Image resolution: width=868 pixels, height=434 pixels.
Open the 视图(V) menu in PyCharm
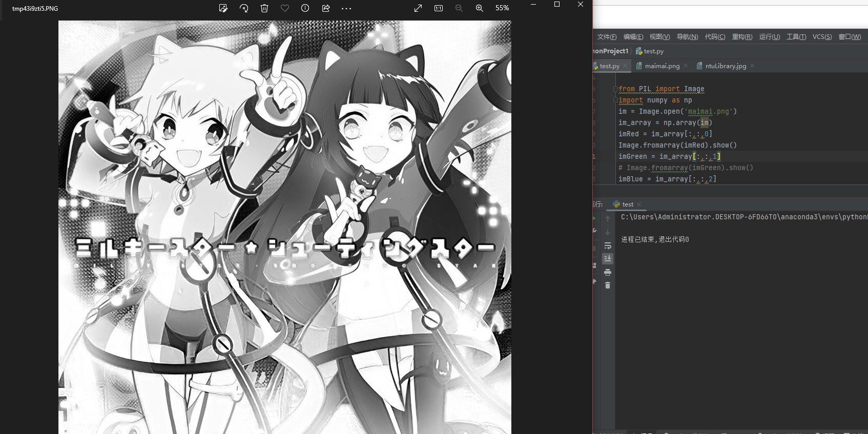tap(660, 37)
